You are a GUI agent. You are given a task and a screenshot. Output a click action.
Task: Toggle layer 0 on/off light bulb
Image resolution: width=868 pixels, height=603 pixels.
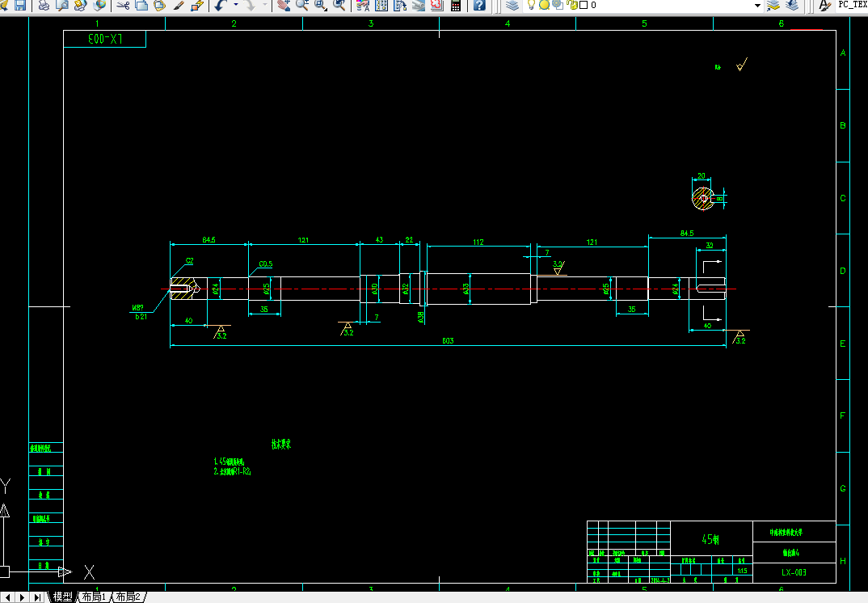click(532, 5)
